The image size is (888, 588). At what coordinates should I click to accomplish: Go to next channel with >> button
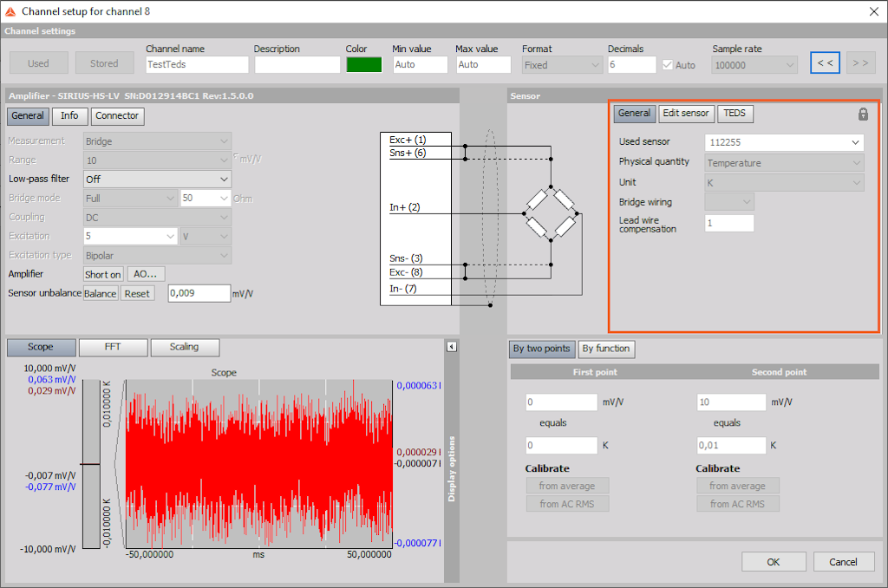[x=860, y=63]
